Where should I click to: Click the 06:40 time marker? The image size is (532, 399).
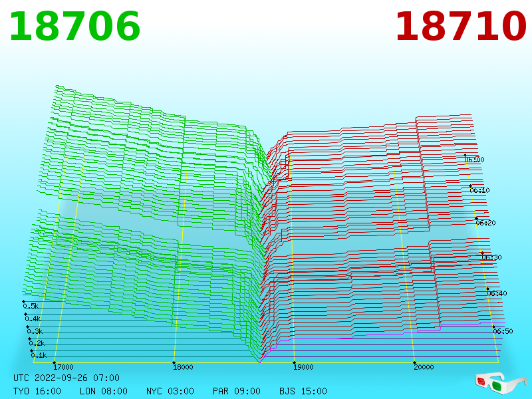[x=497, y=293]
